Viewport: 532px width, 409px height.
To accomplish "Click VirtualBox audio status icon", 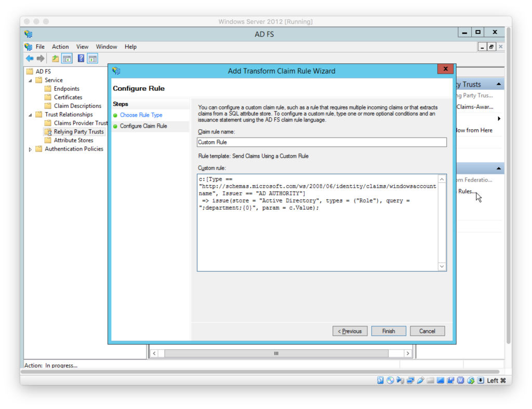I will point(401,380).
